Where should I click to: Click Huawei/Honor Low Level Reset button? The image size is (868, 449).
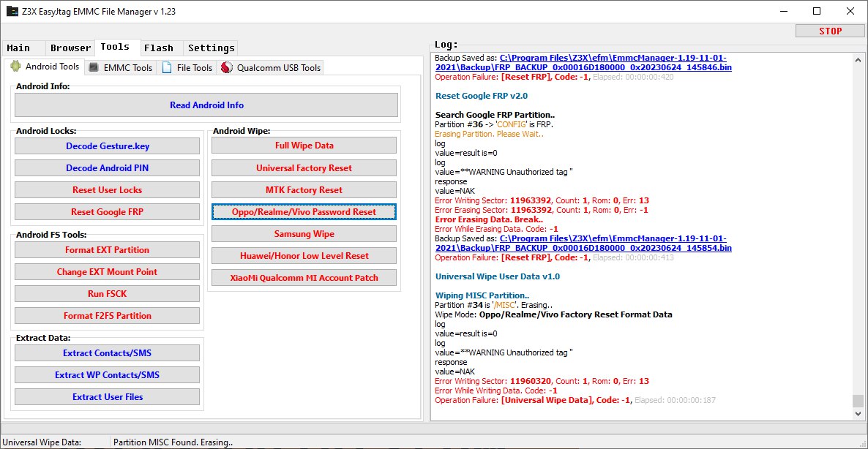point(304,256)
